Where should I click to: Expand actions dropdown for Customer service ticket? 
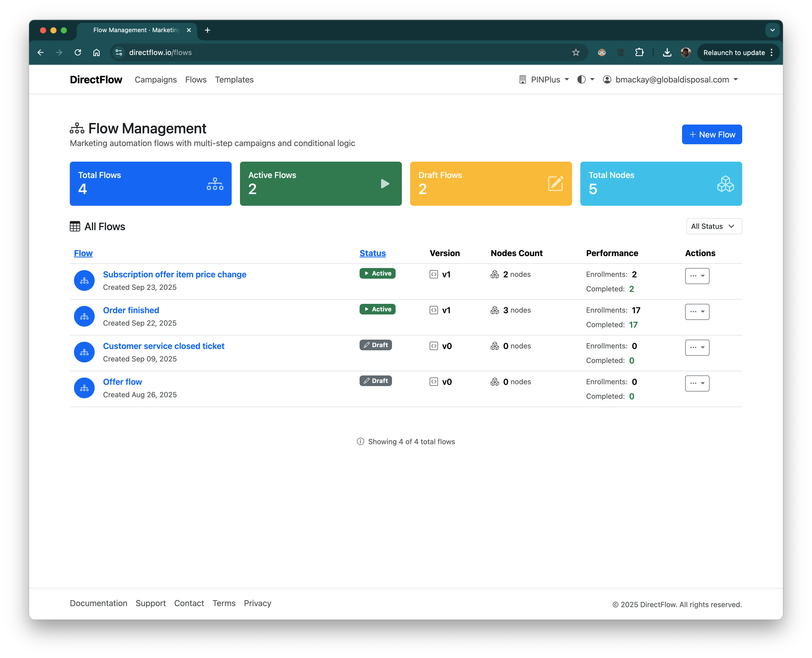click(x=697, y=348)
